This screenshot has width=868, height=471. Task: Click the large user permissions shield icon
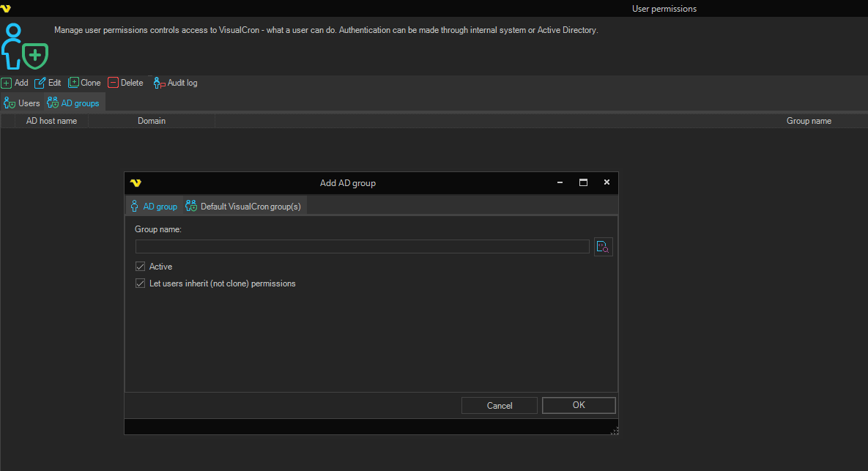(x=24, y=46)
